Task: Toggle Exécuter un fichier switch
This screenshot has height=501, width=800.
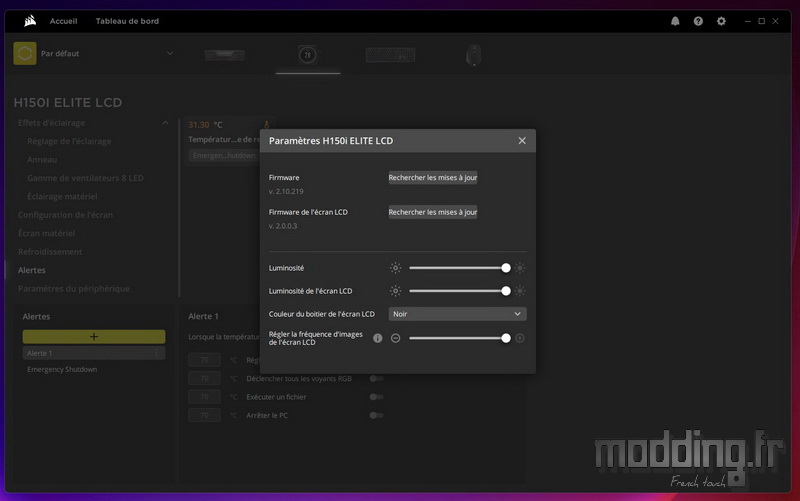Action: [376, 397]
